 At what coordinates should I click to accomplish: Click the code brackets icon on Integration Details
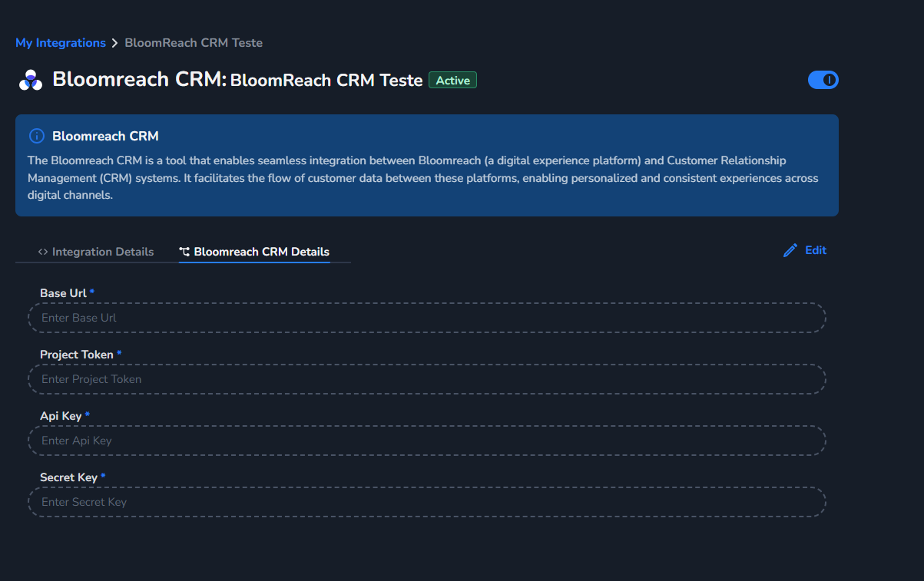point(43,252)
